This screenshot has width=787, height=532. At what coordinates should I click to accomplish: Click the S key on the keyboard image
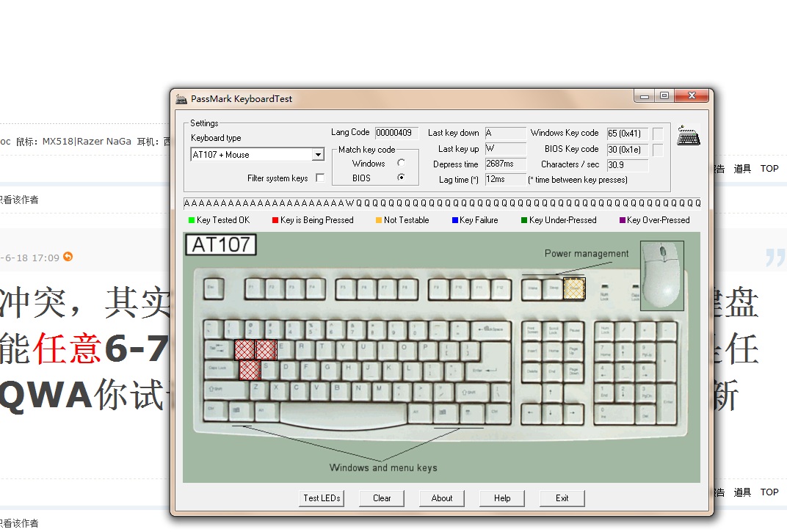tap(271, 371)
